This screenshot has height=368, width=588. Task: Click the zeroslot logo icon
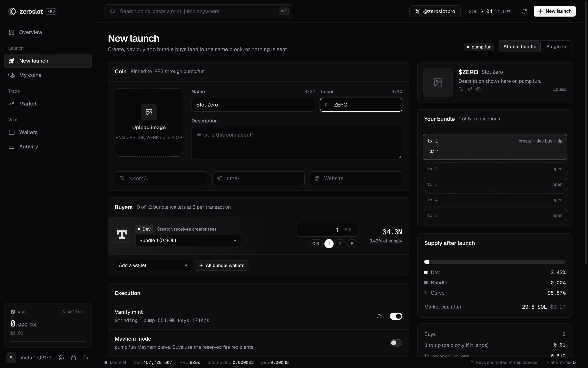[12, 11]
